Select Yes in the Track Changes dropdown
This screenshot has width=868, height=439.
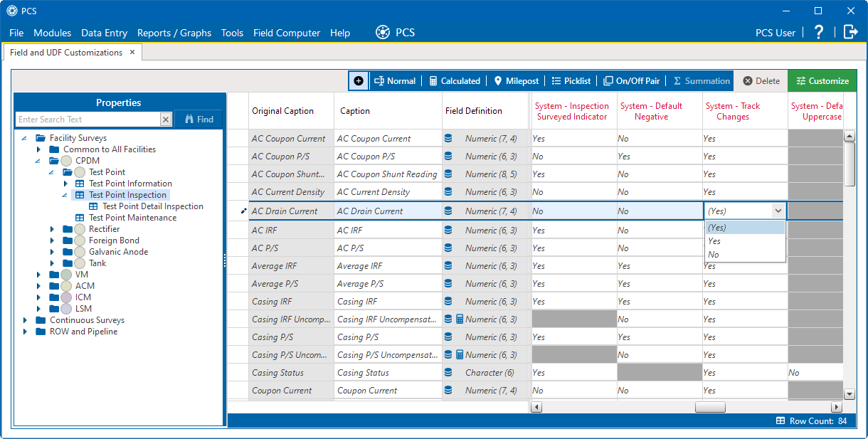[x=714, y=240]
